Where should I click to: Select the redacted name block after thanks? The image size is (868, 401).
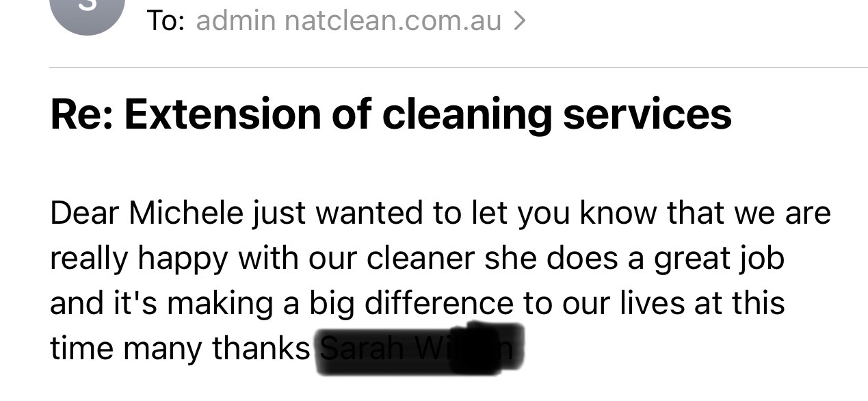417,348
